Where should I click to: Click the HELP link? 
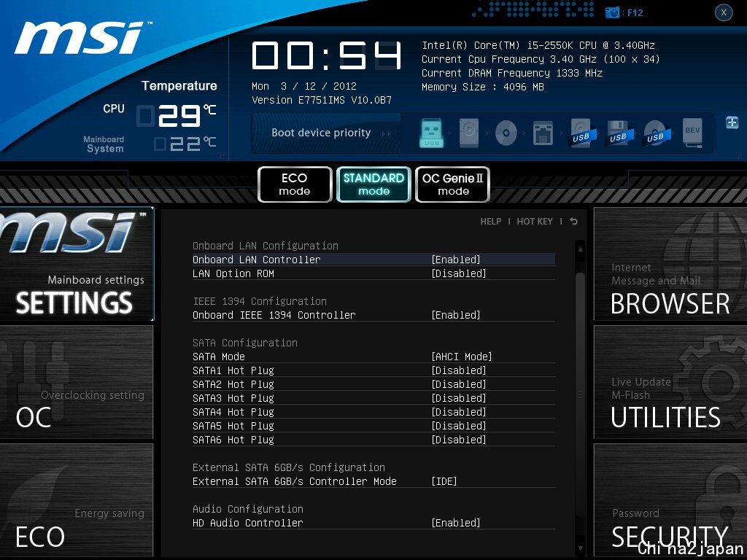pyautogui.click(x=491, y=222)
